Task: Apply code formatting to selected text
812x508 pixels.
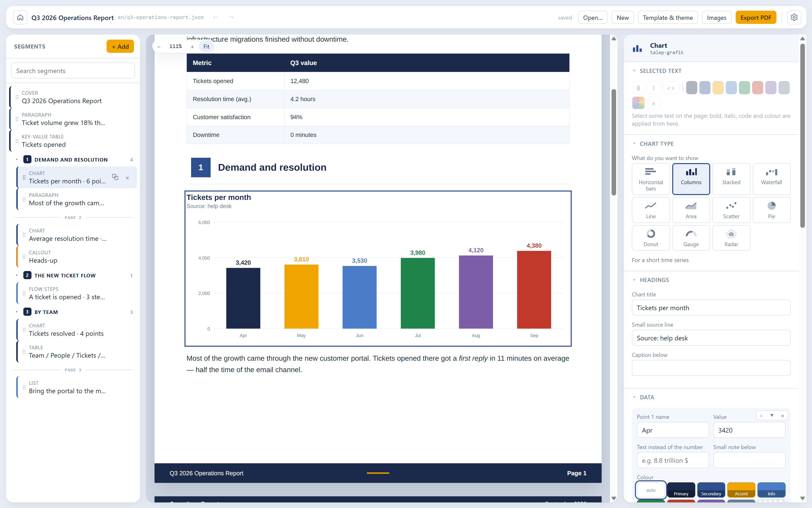Action: pos(671,88)
